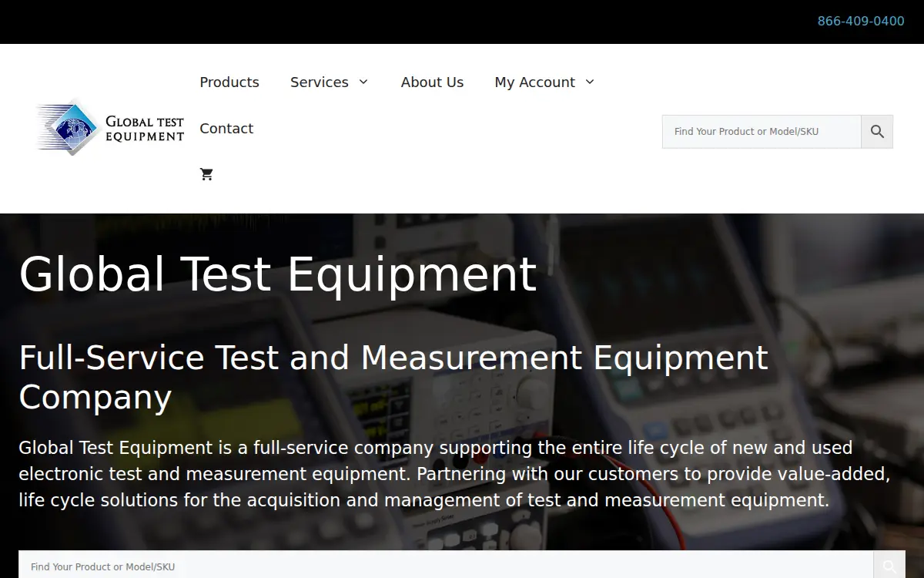Open the Contact page
The image size is (924, 578).
click(x=226, y=128)
